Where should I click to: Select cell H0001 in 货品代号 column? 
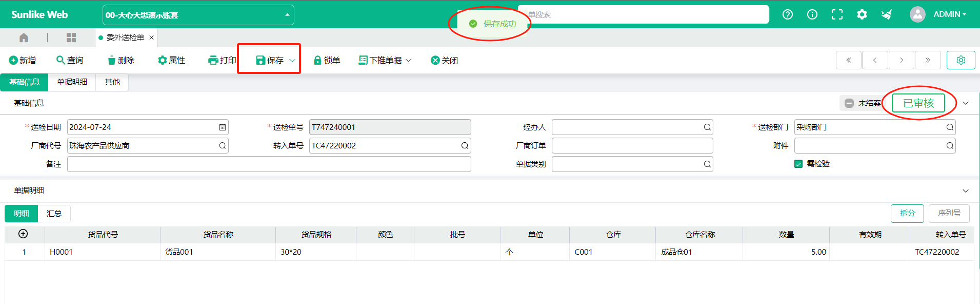point(103,252)
